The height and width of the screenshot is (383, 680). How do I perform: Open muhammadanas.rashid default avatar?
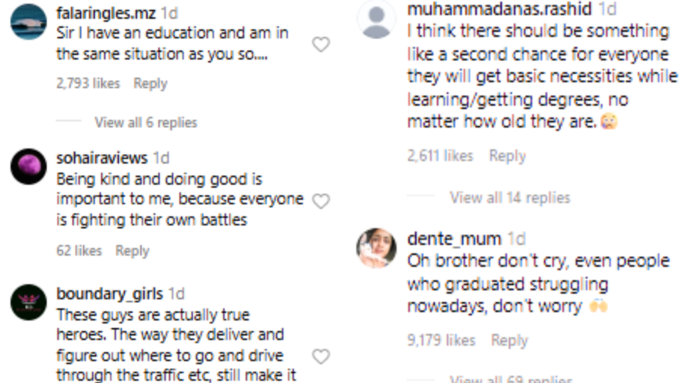(x=376, y=19)
